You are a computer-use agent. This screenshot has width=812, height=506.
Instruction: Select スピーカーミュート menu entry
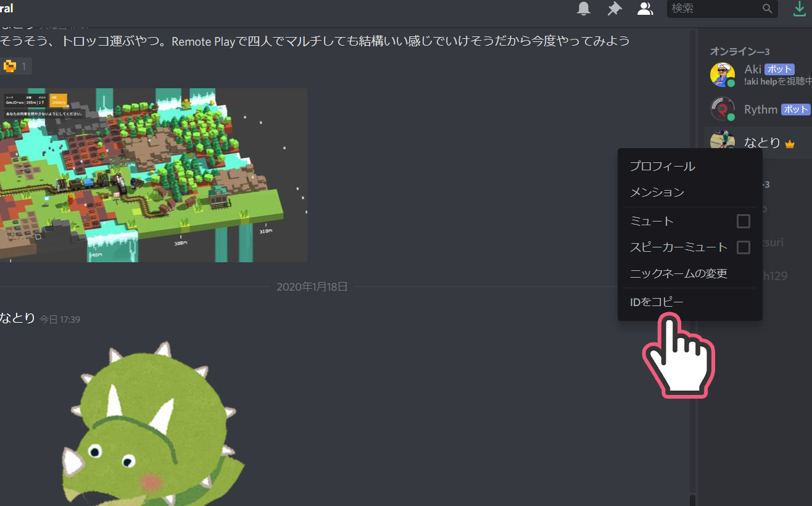(690, 247)
